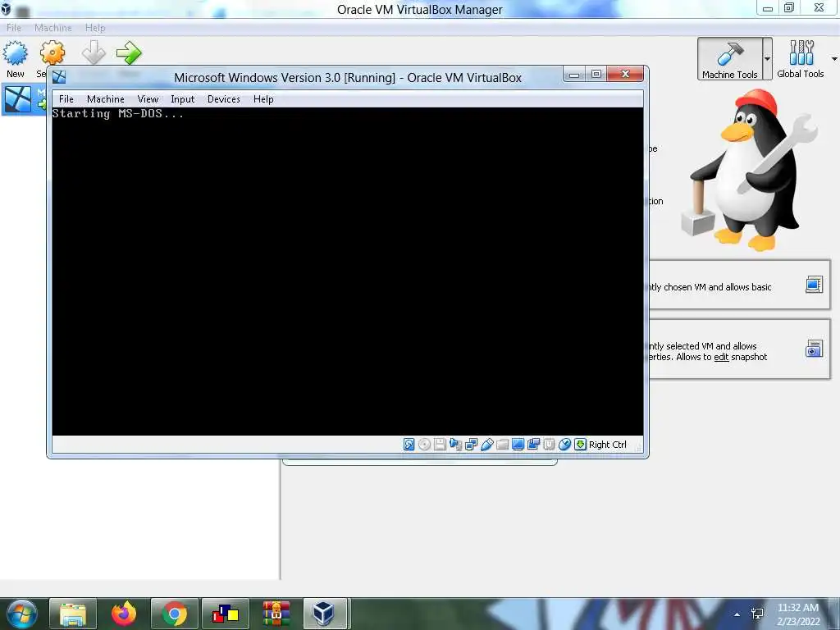Click the mouse integration status bar icon
This screenshot has width=840, height=630.
[564, 444]
